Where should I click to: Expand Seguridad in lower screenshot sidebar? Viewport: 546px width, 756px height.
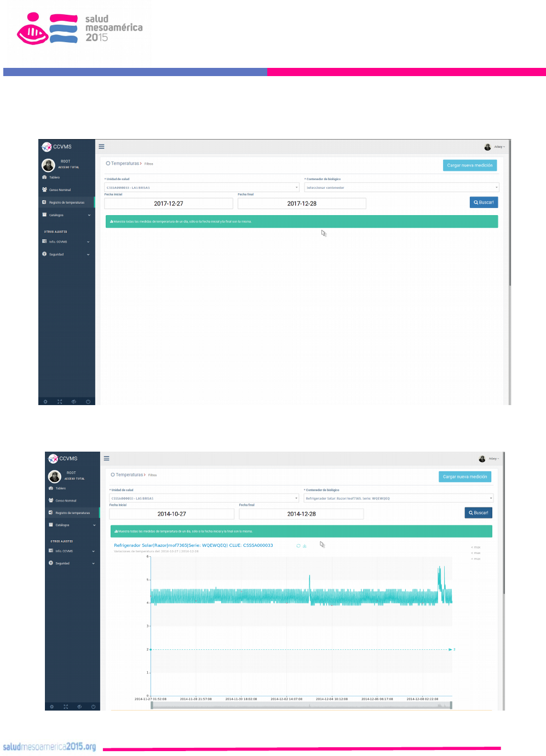tap(73, 563)
